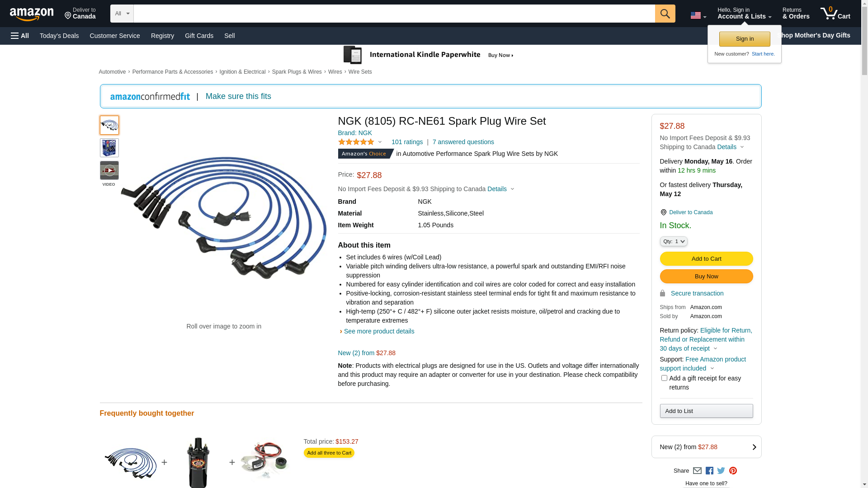Open search category All dropdown
This screenshot has height=488, width=868.
click(122, 14)
